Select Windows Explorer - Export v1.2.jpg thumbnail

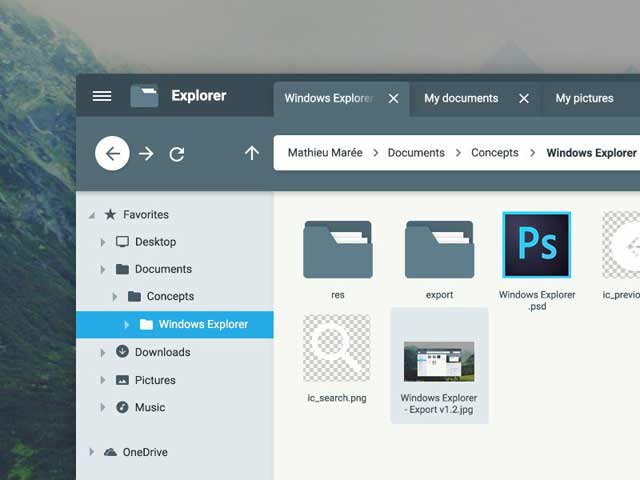pyautogui.click(x=439, y=362)
